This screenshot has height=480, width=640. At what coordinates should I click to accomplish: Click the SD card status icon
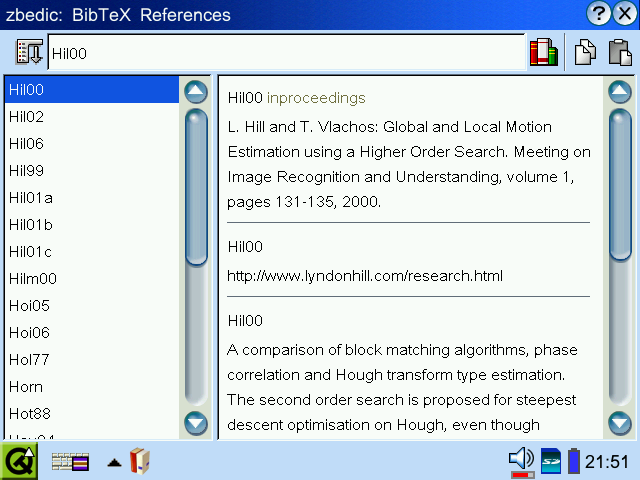[551, 461]
